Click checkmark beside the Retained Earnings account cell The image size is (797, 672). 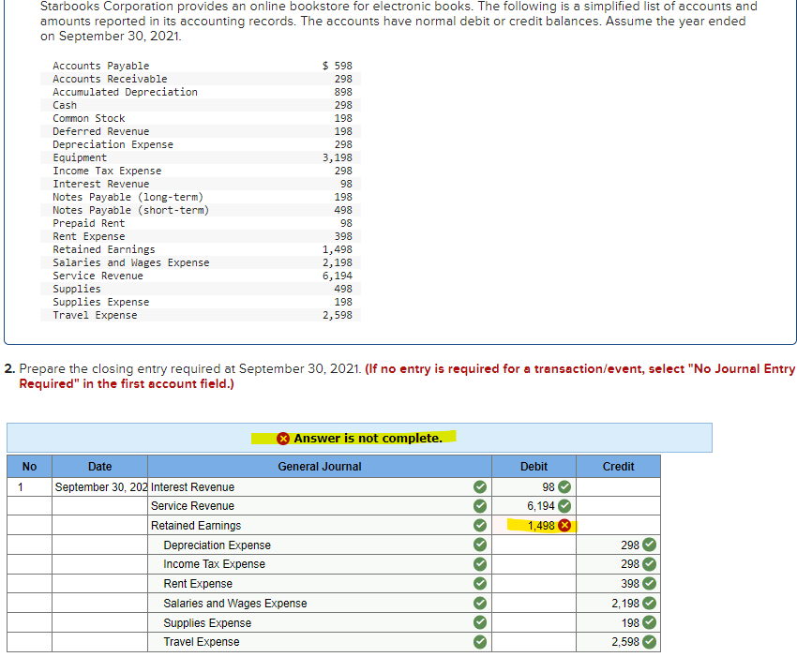(x=479, y=526)
